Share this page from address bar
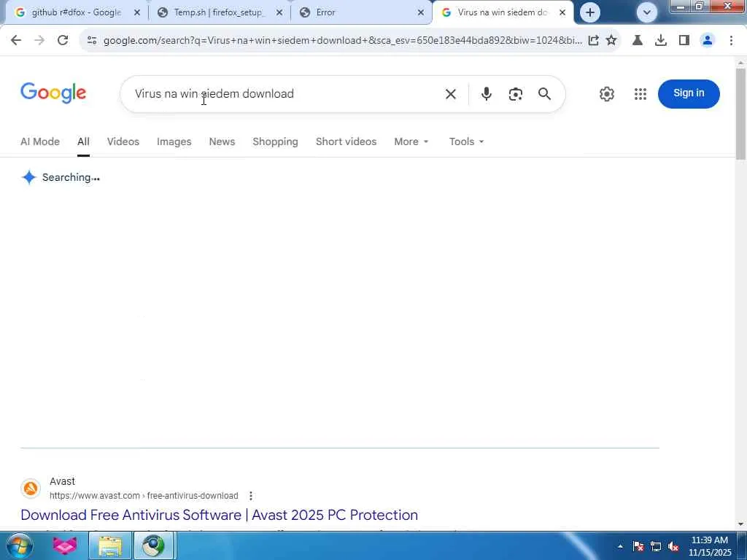Image resolution: width=747 pixels, height=560 pixels. point(593,41)
